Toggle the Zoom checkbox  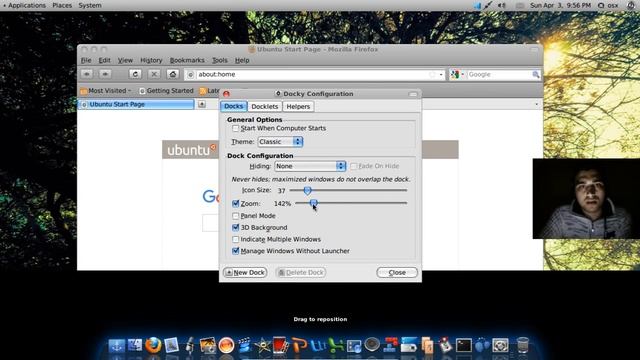click(236, 203)
